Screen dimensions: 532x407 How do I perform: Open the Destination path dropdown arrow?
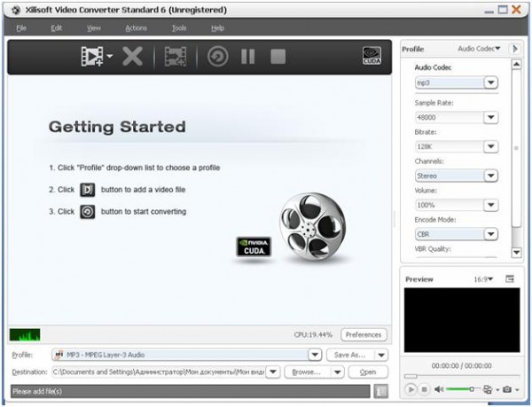pos(273,372)
